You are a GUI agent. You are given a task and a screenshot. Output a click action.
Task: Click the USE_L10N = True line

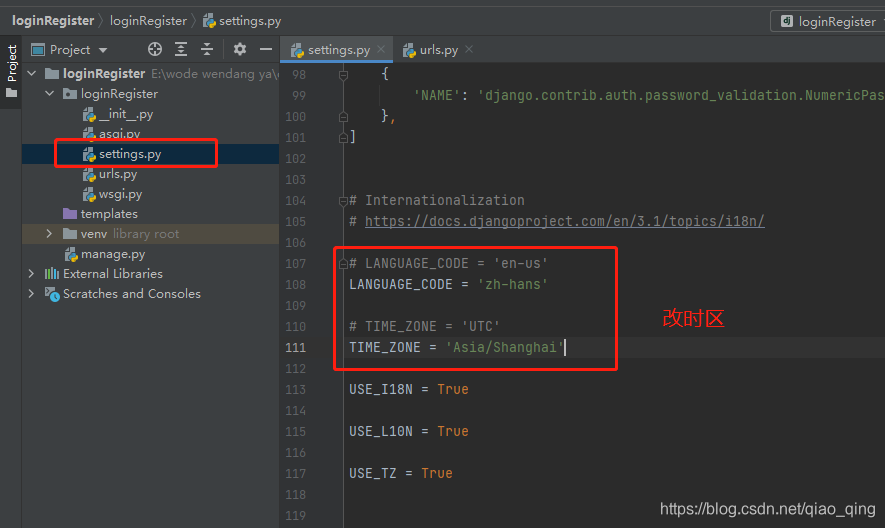[409, 431]
